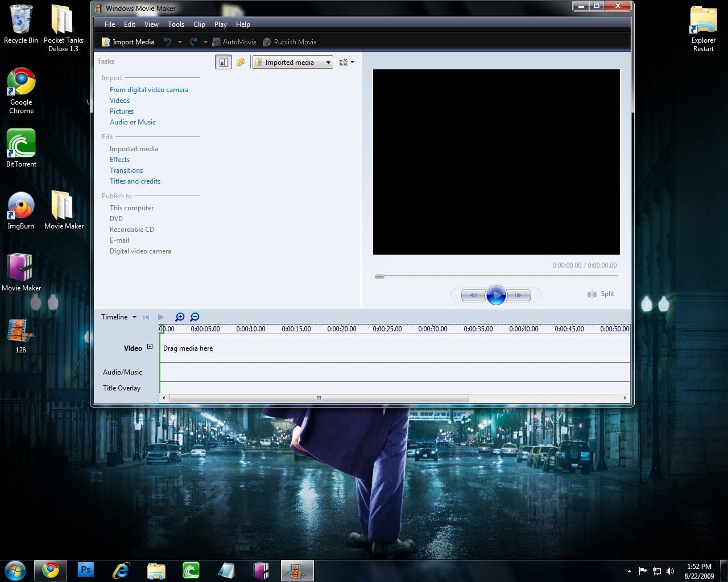728x582 pixels.
Task: Click the timeline scrollbar right arrow
Action: tap(625, 398)
